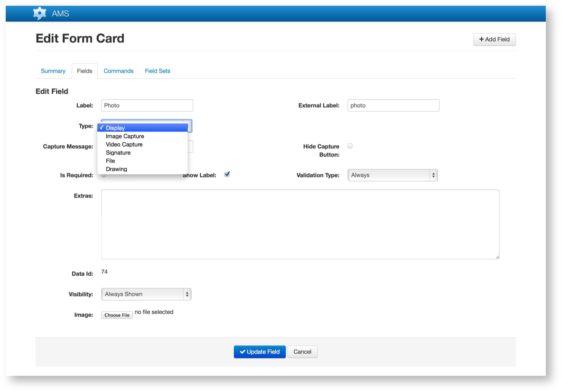Open the Validation Type dropdown
This screenshot has width=562, height=392.
[x=392, y=175]
